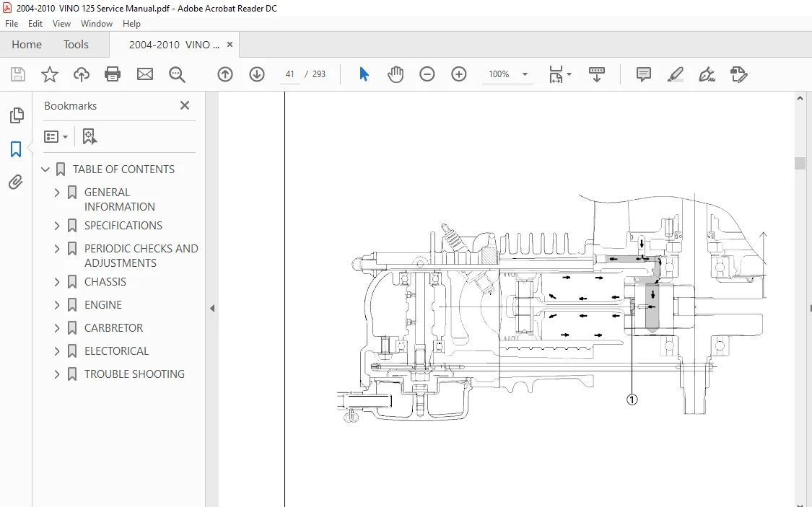Add a new bookmark icon
812x507 pixels.
pos(89,136)
